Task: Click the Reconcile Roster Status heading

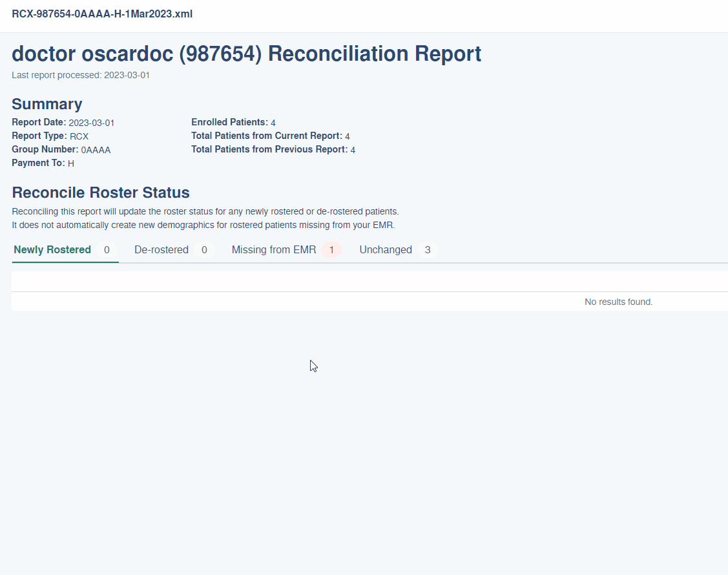Action: click(101, 193)
